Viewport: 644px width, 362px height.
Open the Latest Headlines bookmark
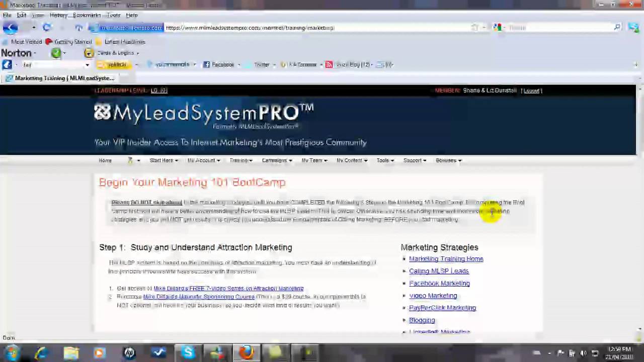click(121, 42)
